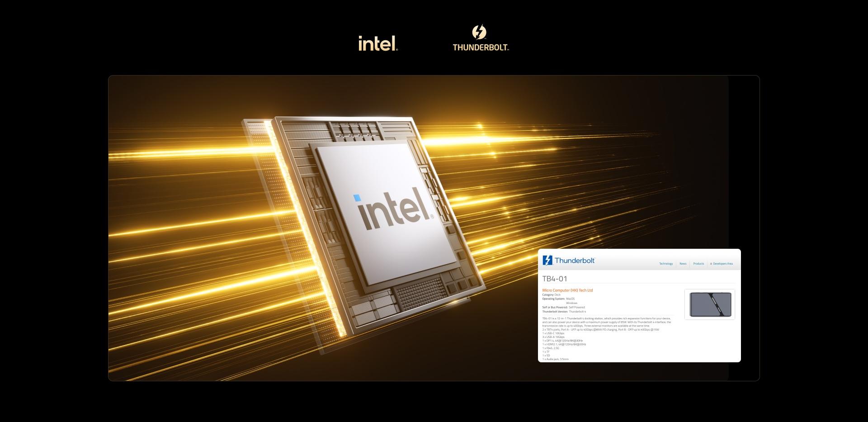Select the Windows operating system entry

coord(571,303)
